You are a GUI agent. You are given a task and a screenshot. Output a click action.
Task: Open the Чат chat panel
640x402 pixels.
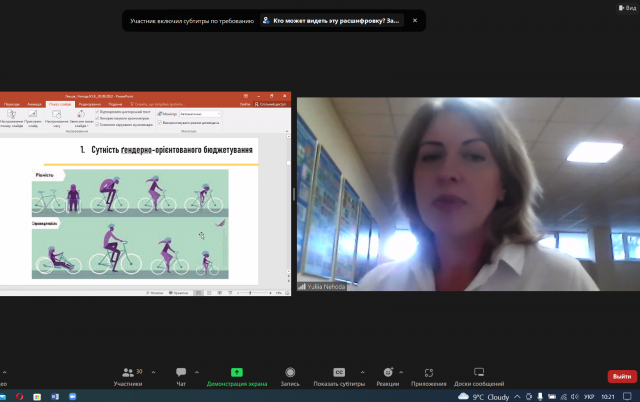click(181, 374)
